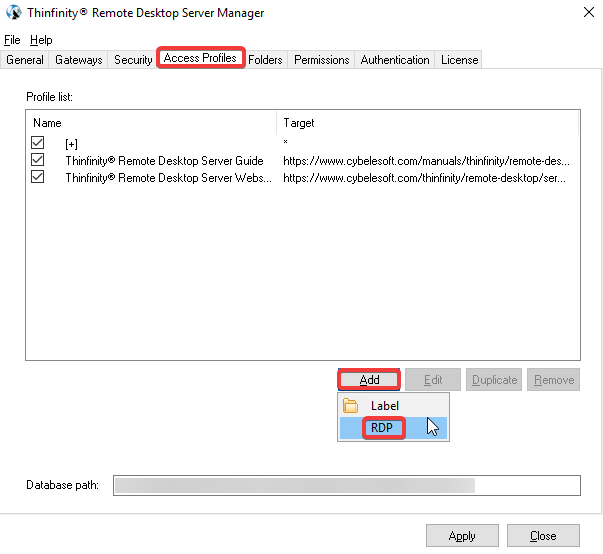Open the License tab
The image size is (603, 554).
tap(459, 60)
